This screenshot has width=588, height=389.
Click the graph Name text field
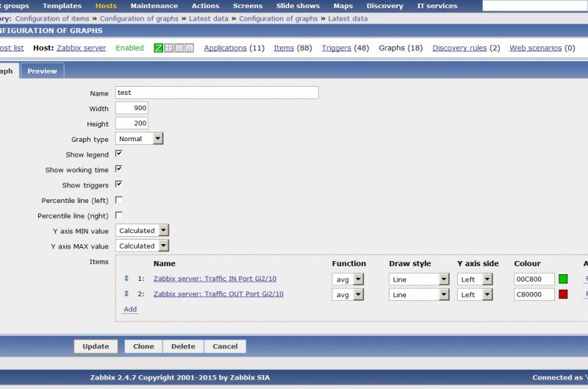(217, 93)
